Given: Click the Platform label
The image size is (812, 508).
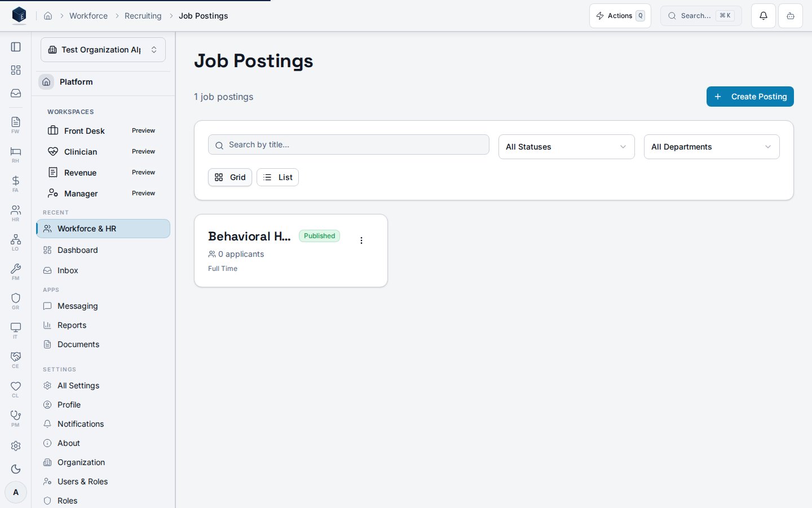Looking at the screenshot, I should tap(76, 82).
